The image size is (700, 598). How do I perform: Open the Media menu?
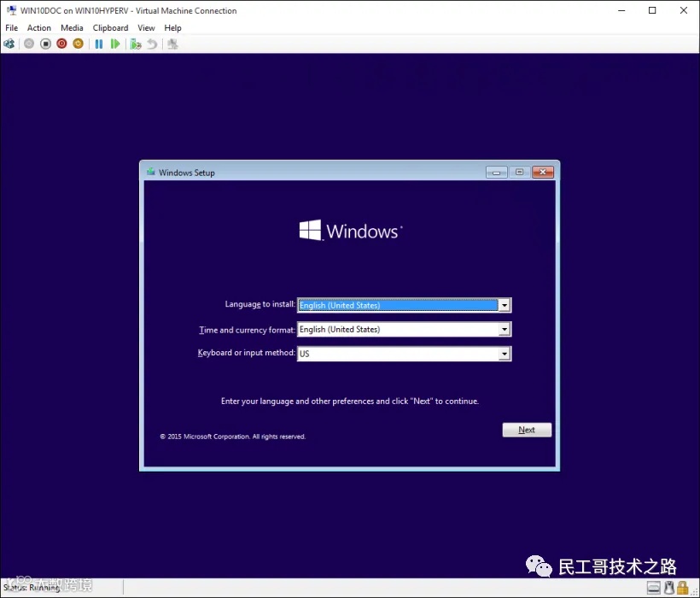point(72,27)
